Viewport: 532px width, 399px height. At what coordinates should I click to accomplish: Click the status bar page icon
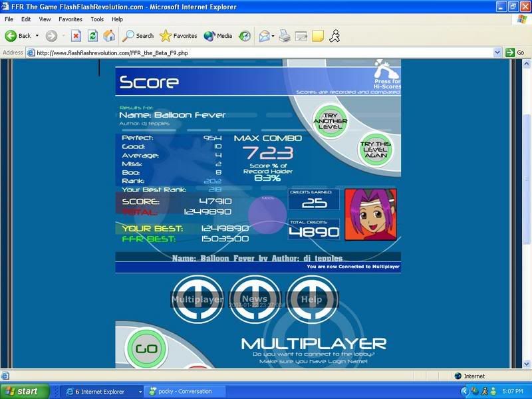pos(5,376)
